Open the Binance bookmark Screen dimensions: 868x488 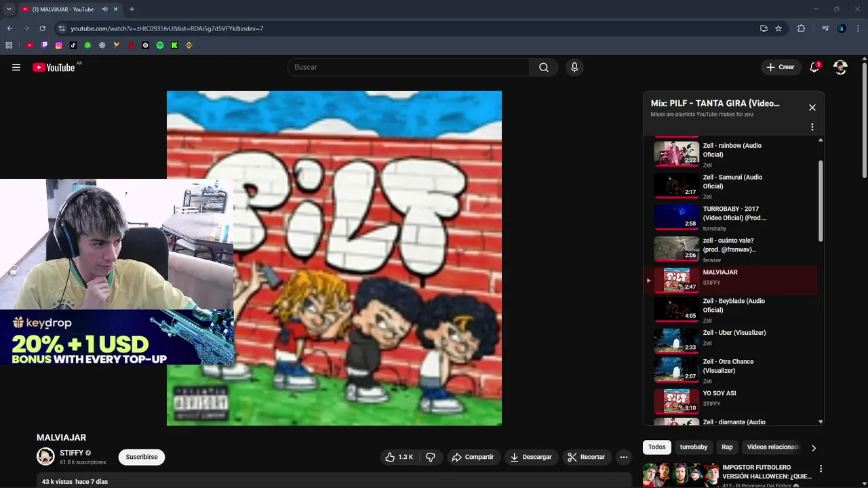[189, 45]
